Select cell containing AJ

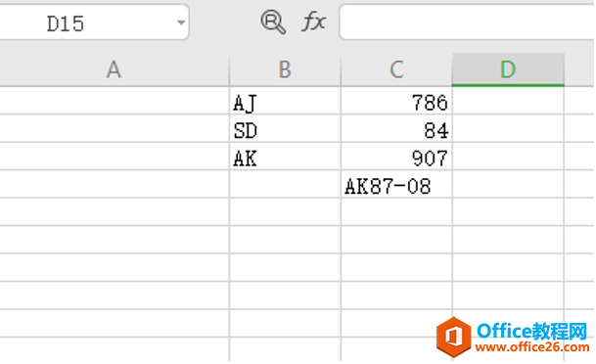(x=285, y=101)
